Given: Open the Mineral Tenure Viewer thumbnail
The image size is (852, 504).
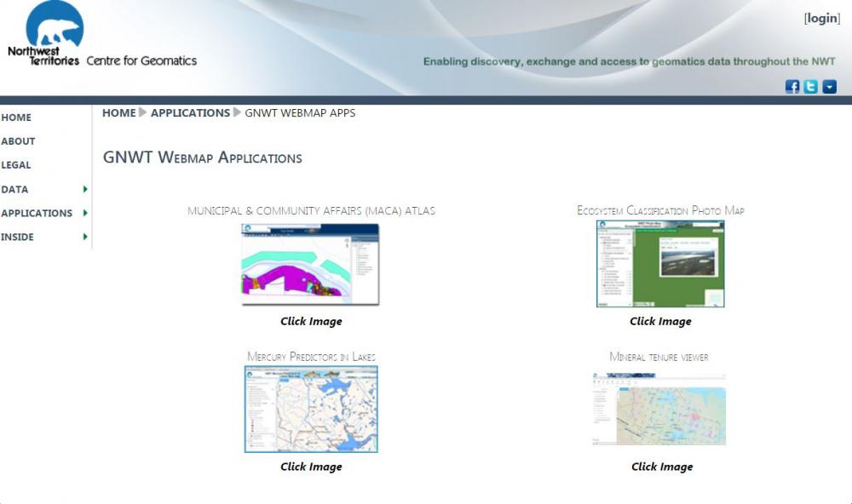Looking at the screenshot, I should point(659,409).
